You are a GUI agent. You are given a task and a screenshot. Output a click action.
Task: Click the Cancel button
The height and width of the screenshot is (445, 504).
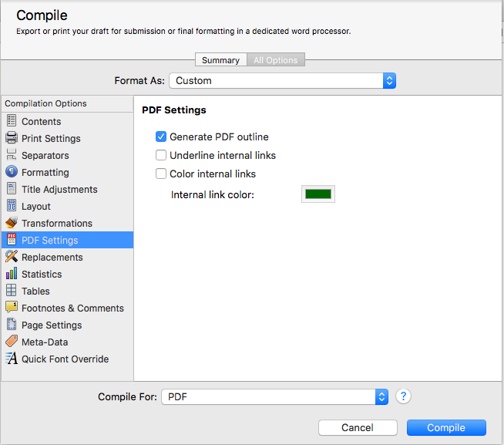(358, 427)
